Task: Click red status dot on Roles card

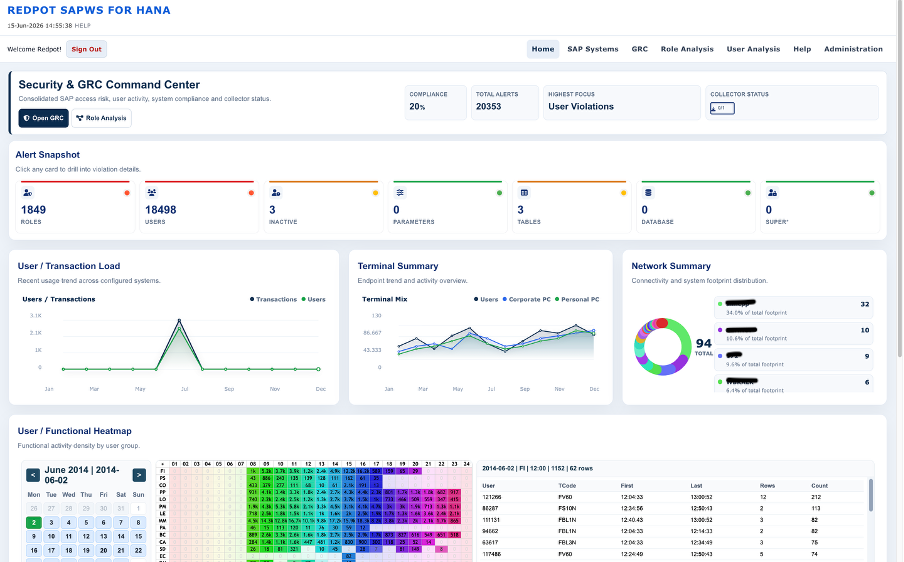Action: [x=127, y=193]
